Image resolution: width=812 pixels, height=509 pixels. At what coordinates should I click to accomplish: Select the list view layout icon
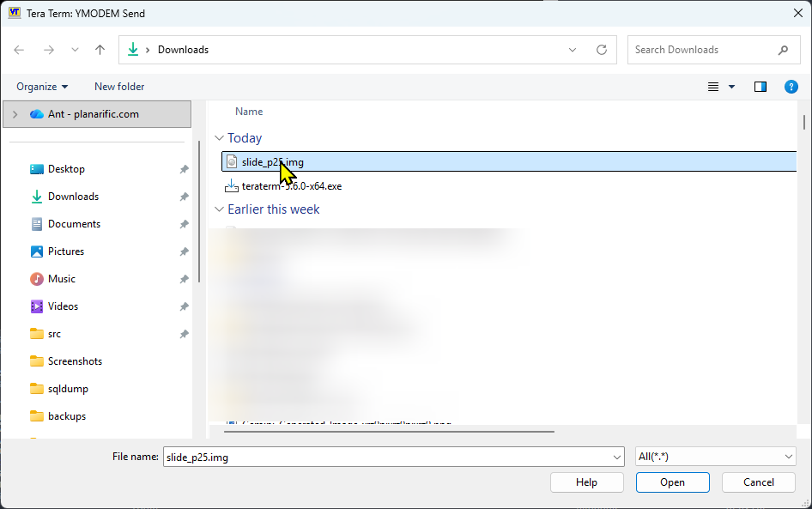point(712,86)
